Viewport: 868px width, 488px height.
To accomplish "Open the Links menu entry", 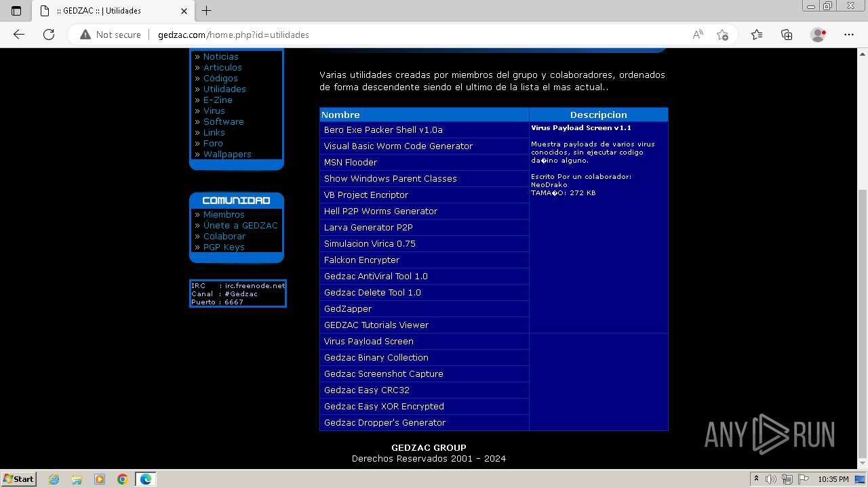I will tap(214, 132).
